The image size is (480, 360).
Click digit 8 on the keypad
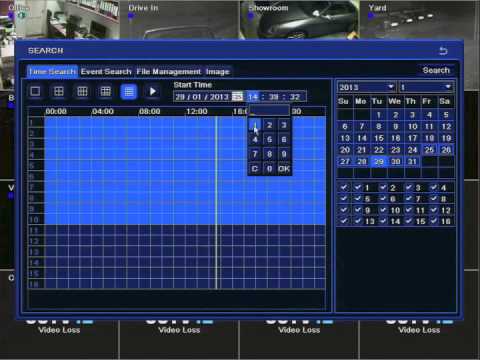[269, 154]
